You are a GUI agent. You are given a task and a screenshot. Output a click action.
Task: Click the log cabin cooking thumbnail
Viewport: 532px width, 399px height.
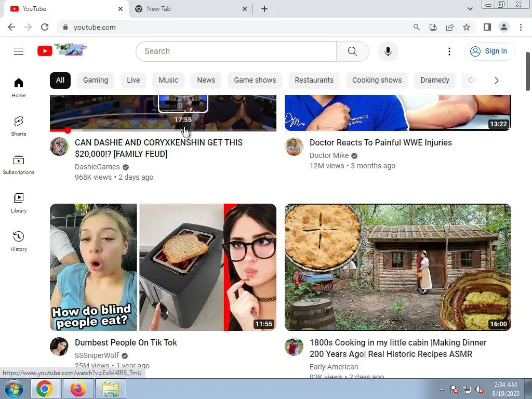[x=398, y=268]
